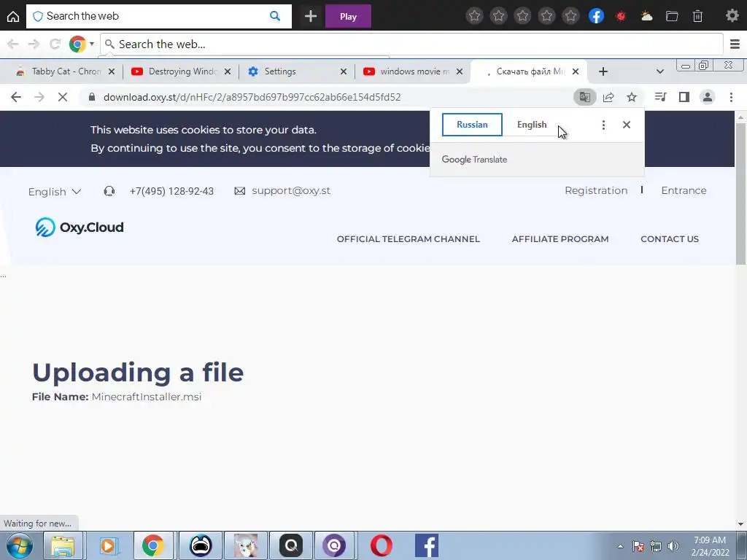The height and width of the screenshot is (560, 747).
Task: Click the 'Search the web...' address field
Action: pyautogui.click(x=411, y=44)
